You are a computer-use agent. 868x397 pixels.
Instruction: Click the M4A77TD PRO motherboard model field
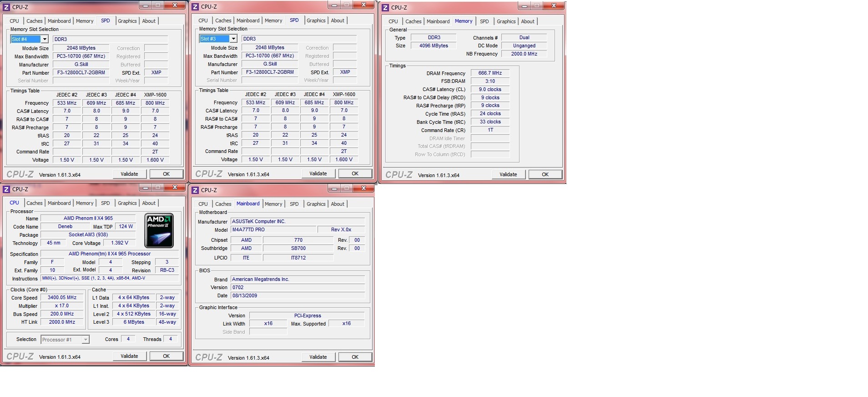coord(273,229)
